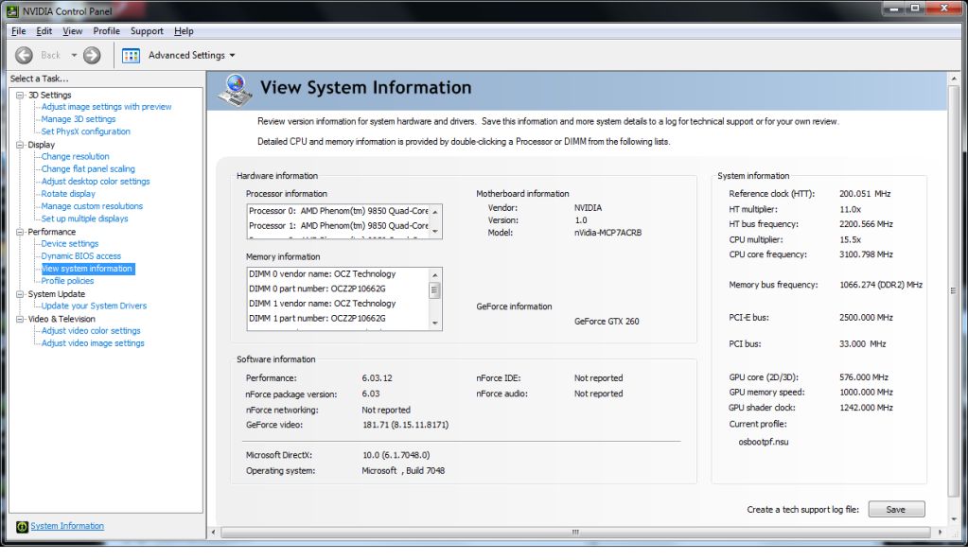Open the File menu
Screen dimensions: 968x560
coord(19,31)
